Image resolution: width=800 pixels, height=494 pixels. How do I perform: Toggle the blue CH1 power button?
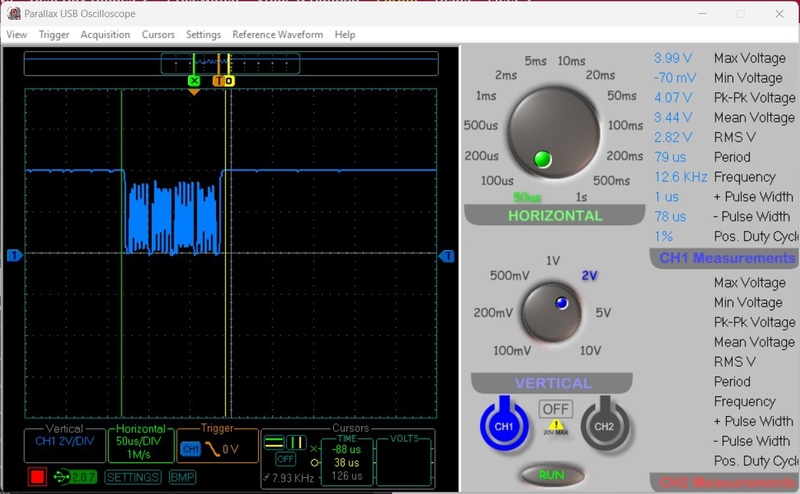point(504,425)
